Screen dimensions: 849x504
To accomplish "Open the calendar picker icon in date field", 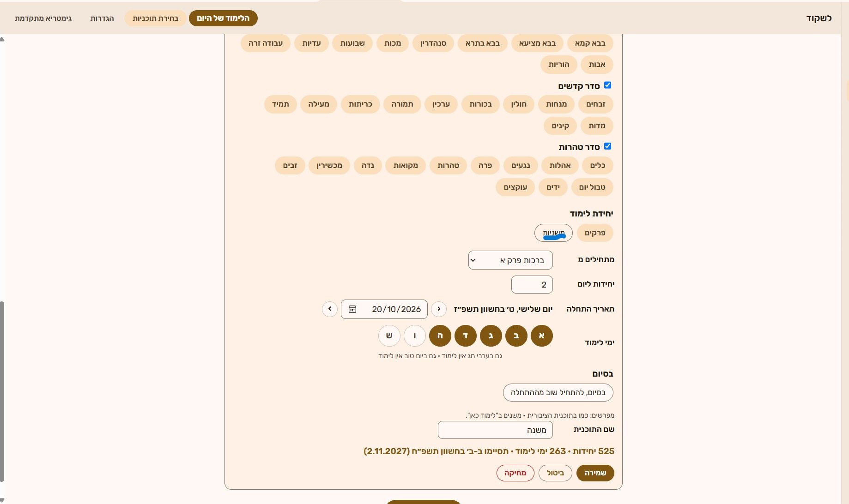I will [x=352, y=309].
